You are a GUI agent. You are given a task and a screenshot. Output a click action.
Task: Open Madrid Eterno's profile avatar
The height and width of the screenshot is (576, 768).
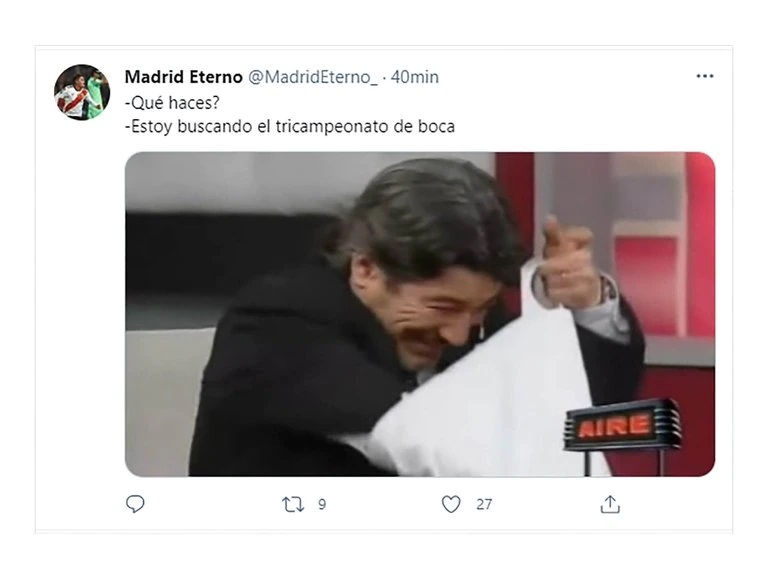click(82, 92)
